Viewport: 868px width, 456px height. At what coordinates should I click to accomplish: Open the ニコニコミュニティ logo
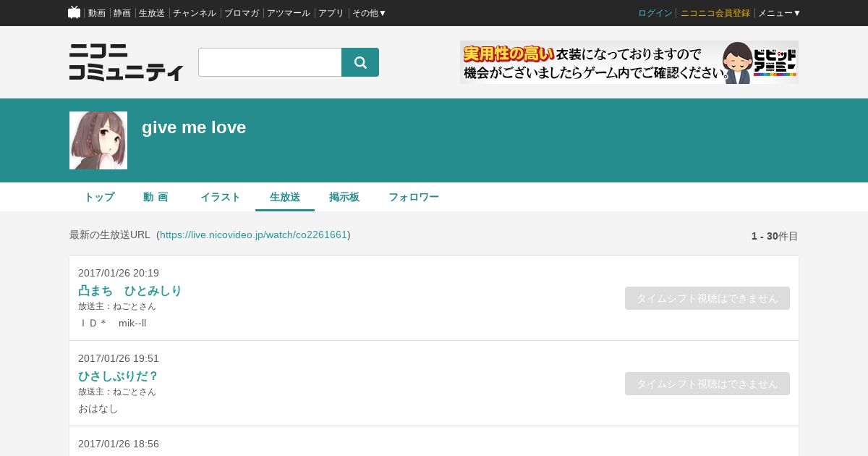pyautogui.click(x=126, y=62)
